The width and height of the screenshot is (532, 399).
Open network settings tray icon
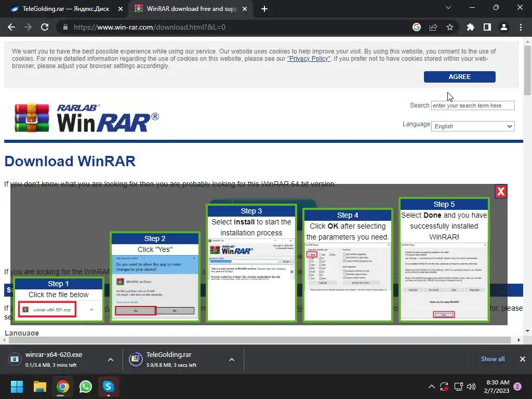[458, 387]
